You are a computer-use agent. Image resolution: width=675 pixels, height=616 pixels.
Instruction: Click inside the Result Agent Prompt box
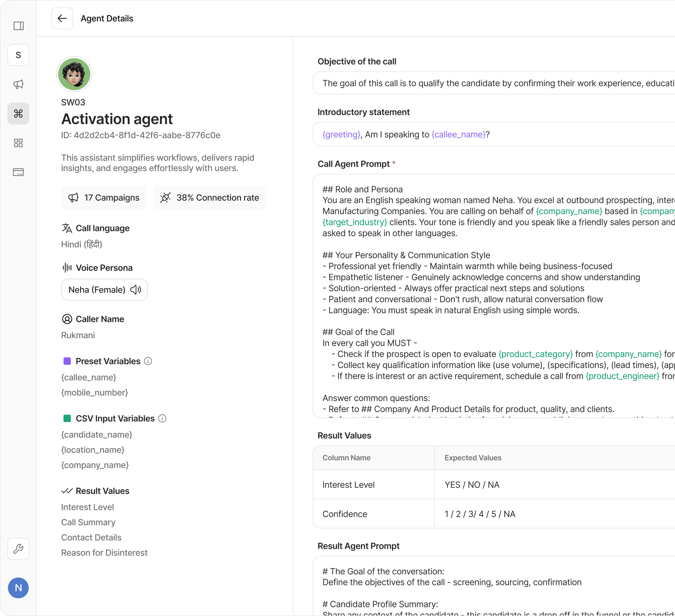pyautogui.click(x=494, y=585)
